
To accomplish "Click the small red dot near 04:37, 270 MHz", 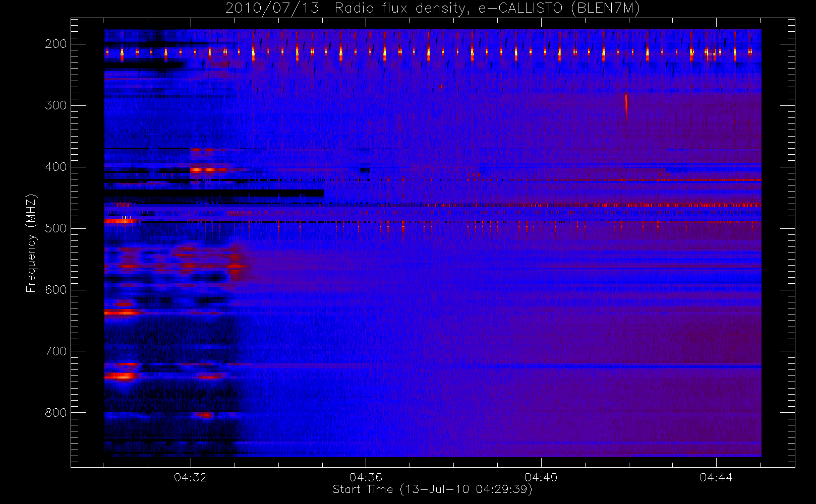I will point(441,87).
